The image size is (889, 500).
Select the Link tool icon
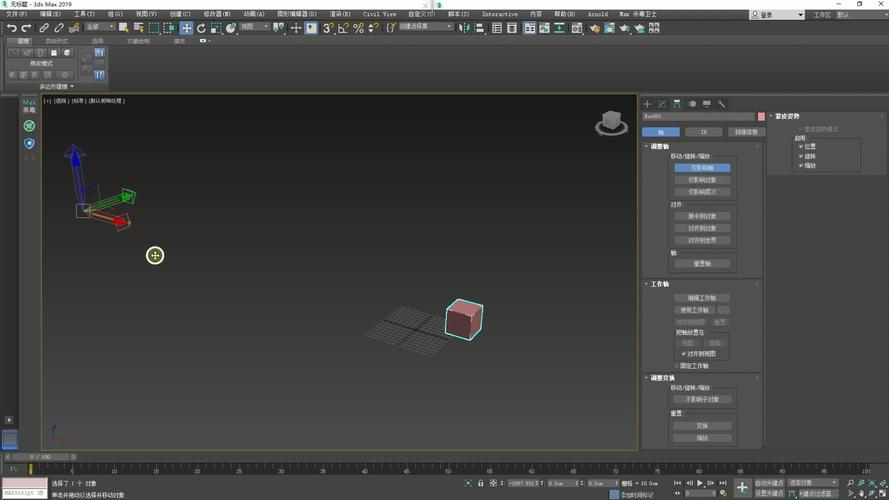tap(44, 28)
